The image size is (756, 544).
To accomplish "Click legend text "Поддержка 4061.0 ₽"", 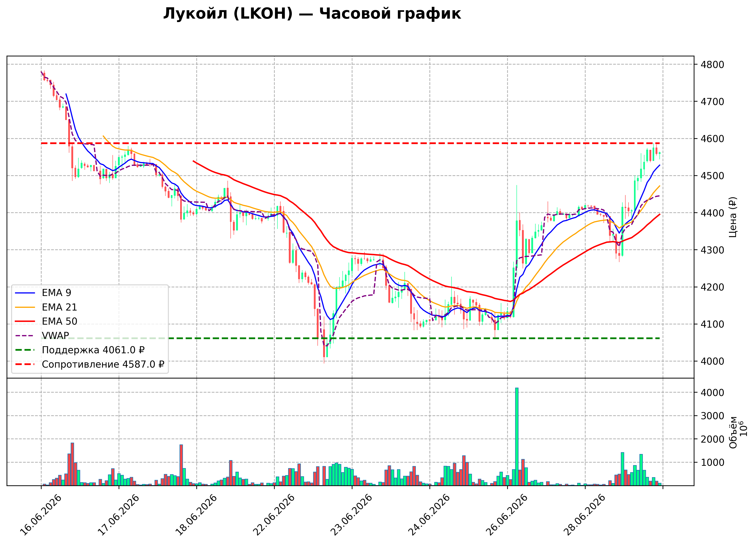I will pyautogui.click(x=93, y=350).
